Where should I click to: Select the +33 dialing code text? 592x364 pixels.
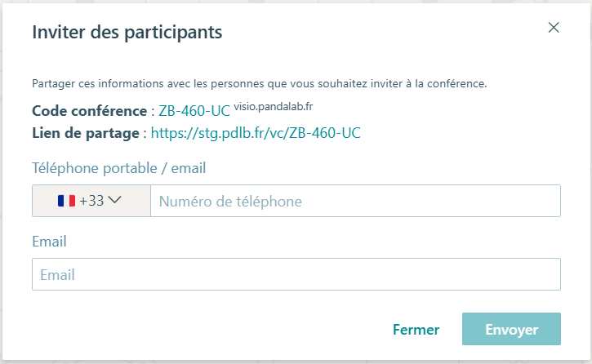pos(91,201)
